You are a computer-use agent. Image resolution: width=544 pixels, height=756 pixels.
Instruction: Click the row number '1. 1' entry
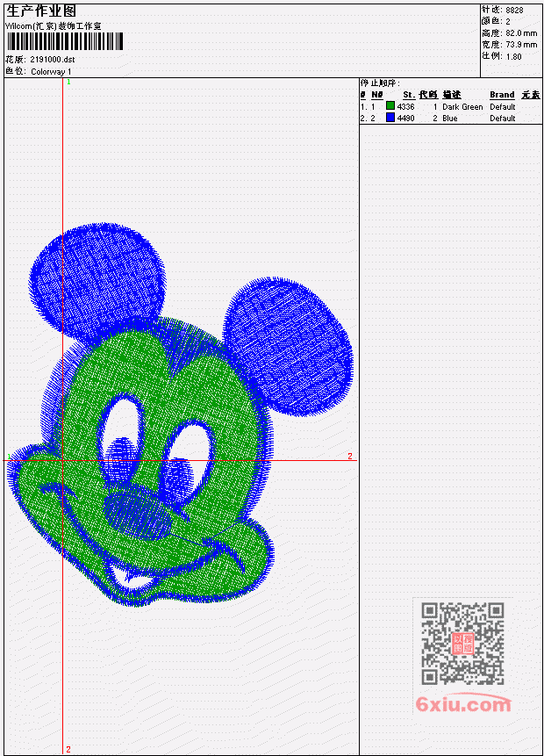368,106
